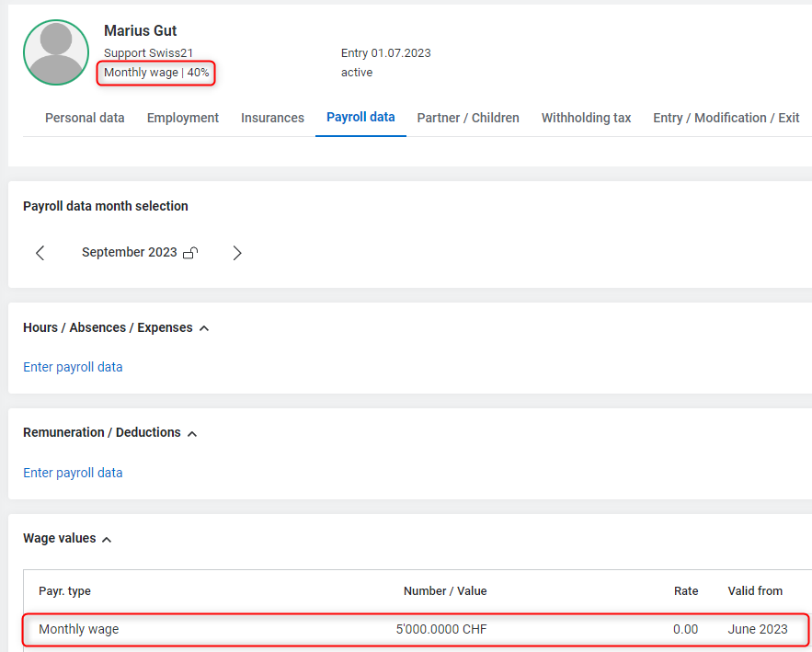Image resolution: width=812 pixels, height=652 pixels.
Task: Go to the previous payroll month
Action: (x=40, y=253)
